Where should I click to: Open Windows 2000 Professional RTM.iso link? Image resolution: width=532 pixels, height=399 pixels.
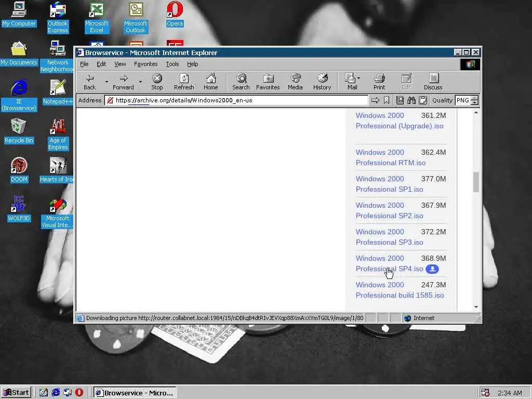pos(390,157)
